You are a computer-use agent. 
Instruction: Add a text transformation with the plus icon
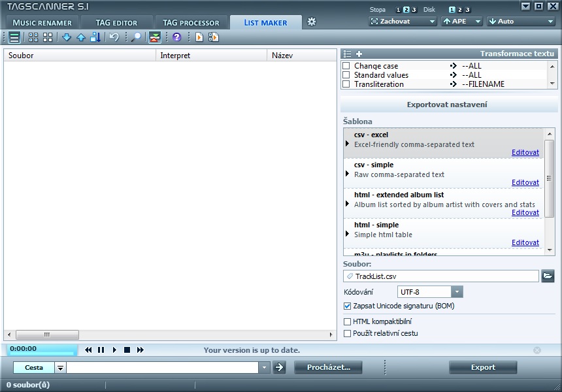[359, 54]
